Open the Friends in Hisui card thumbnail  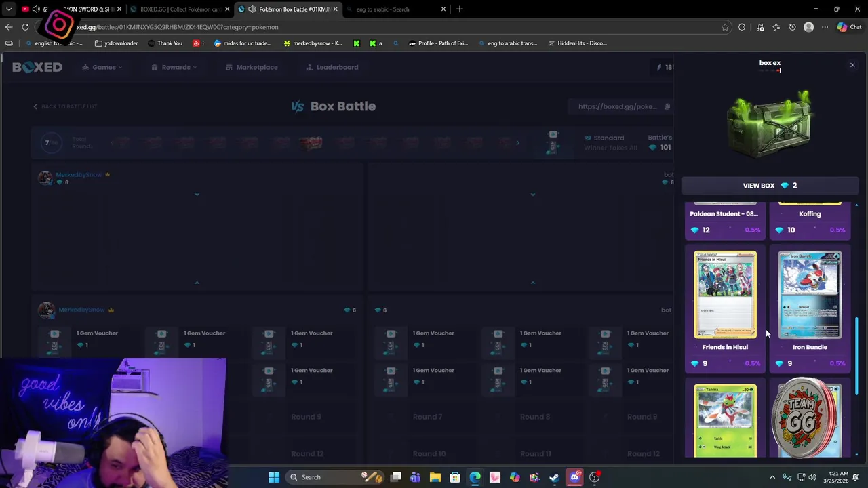pyautogui.click(x=725, y=294)
